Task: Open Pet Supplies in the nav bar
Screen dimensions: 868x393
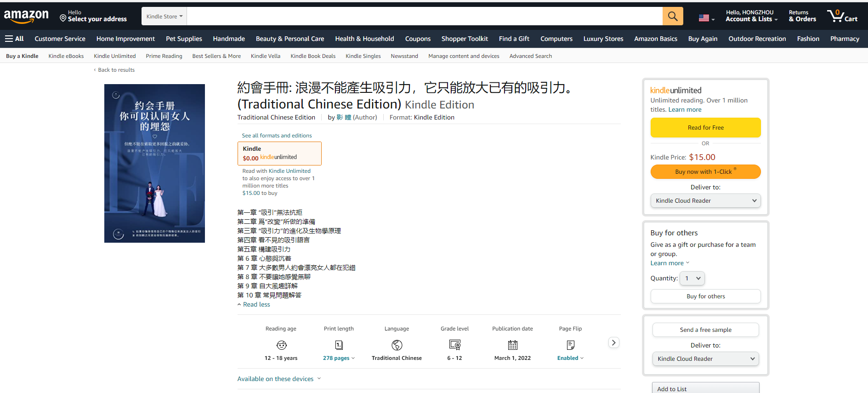Action: tap(184, 39)
